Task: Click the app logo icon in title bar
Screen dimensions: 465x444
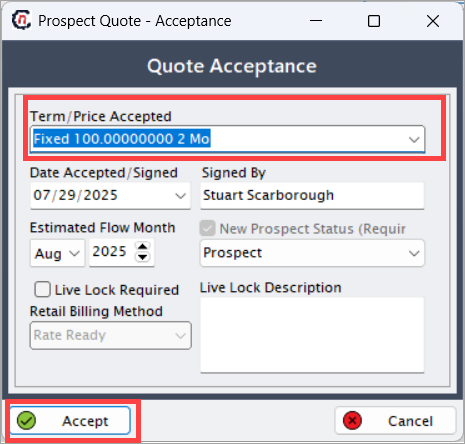Action: [x=22, y=20]
